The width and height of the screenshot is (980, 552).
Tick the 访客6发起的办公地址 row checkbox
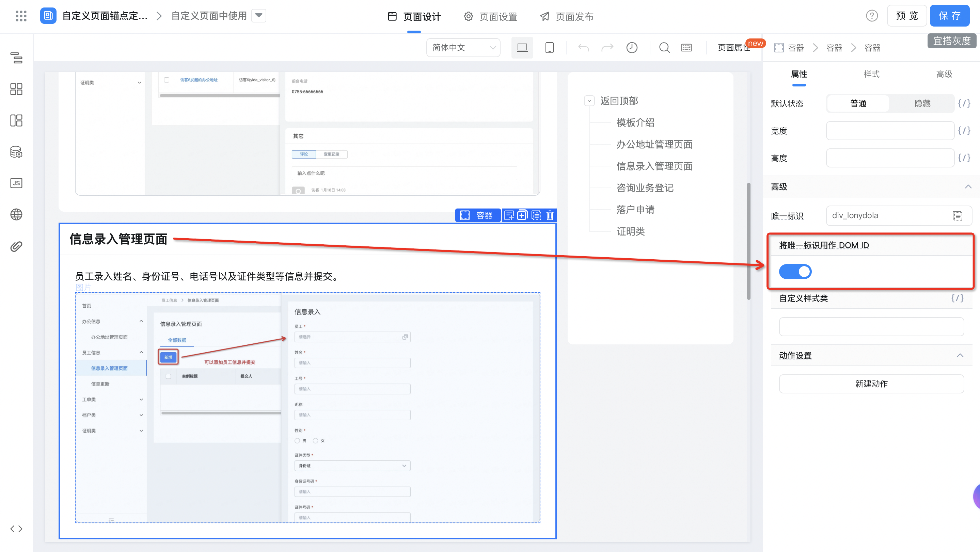coord(166,80)
